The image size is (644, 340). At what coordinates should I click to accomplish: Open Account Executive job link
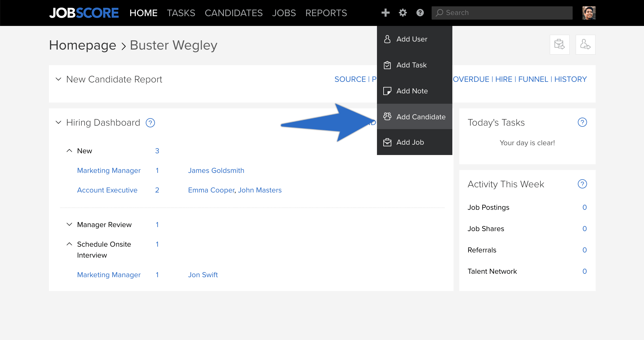107,190
